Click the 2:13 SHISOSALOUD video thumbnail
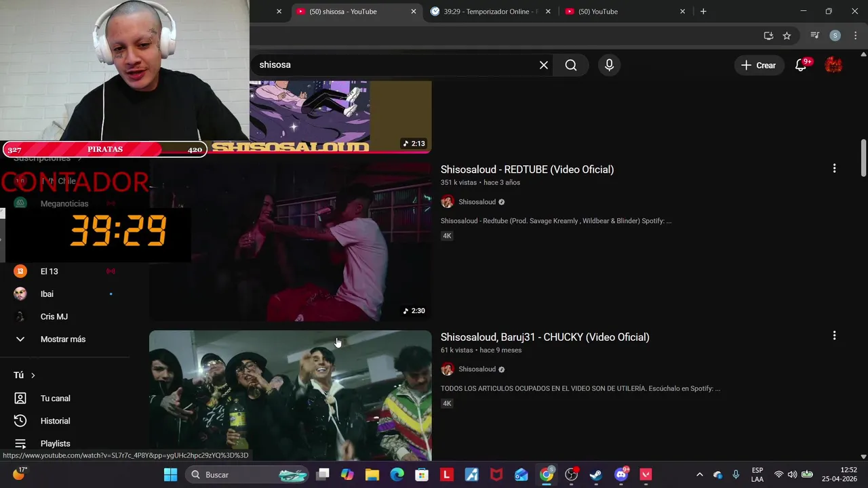 [x=340, y=117]
